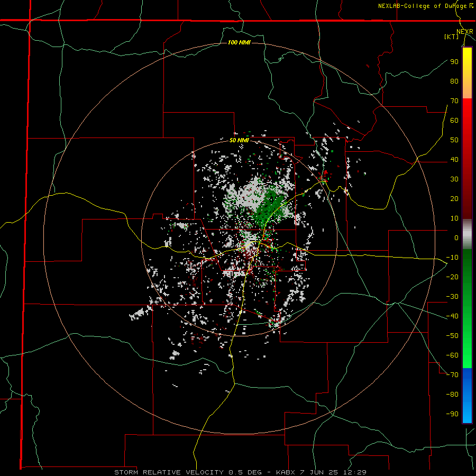Click the -40 scale value
The height and width of the screenshot is (476, 476).
click(x=452, y=316)
